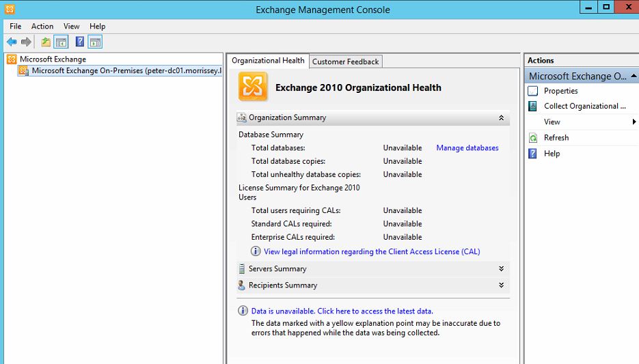Image resolution: width=639 pixels, height=364 pixels.
Task: Expand the Recipients Summary section chevron
Action: pos(501,285)
